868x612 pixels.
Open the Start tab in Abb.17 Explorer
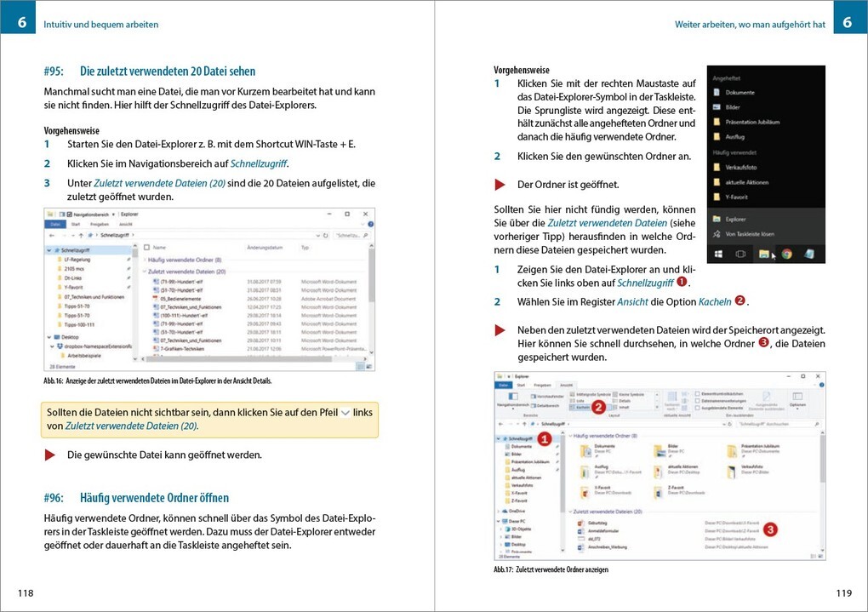click(521, 385)
